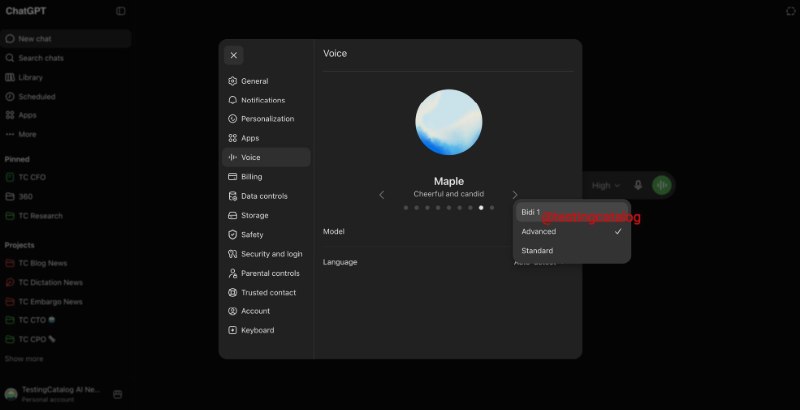Go to Data controls settings
This screenshot has width=800, height=410.
pyautogui.click(x=266, y=196)
